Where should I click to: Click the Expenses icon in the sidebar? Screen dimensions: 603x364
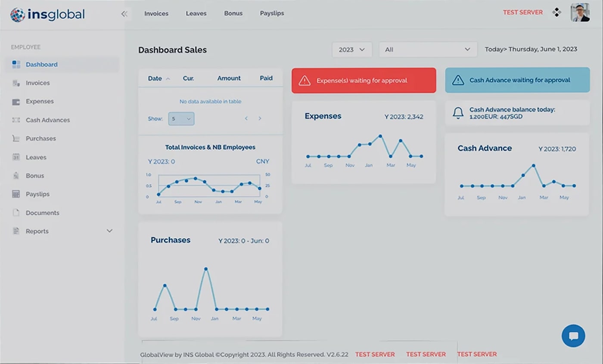pos(16,101)
